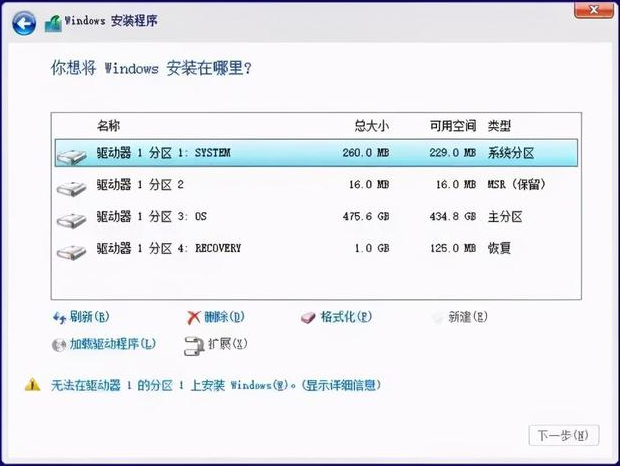Click the extend partition icon
The height and width of the screenshot is (466, 620).
194,346
